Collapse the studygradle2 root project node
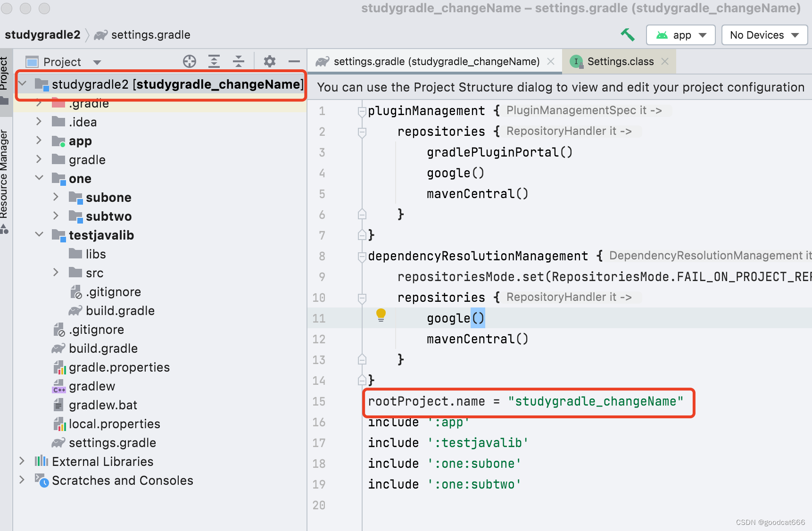812x531 pixels. tap(23, 84)
